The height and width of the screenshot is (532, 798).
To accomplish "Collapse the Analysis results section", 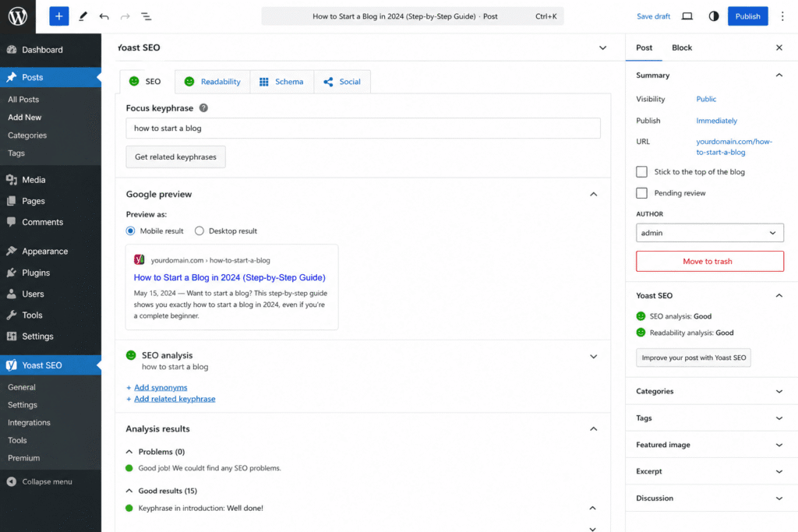I will (593, 428).
